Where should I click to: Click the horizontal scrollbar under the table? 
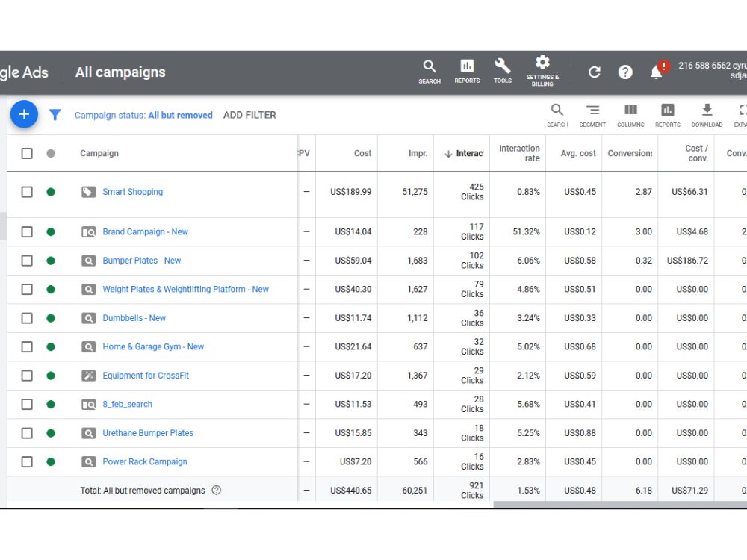[620, 505]
